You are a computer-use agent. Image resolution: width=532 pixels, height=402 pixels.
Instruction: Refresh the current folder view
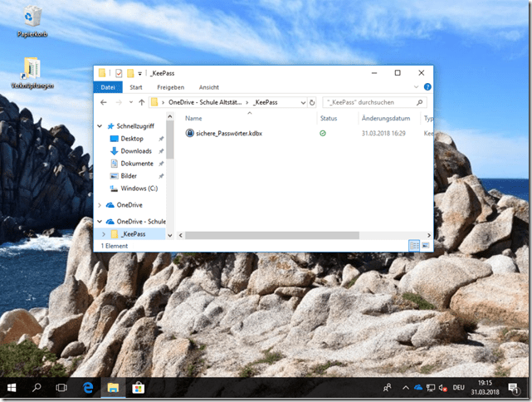coord(311,102)
